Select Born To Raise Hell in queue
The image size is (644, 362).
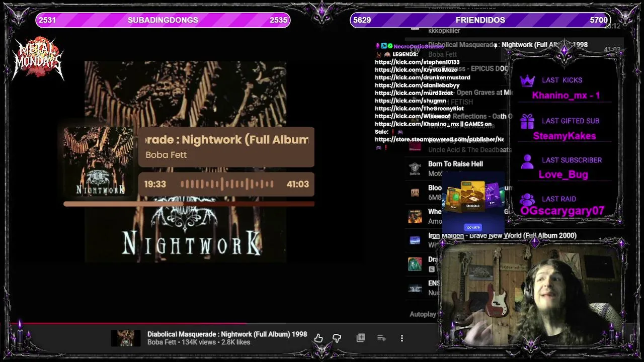pyautogui.click(x=455, y=164)
